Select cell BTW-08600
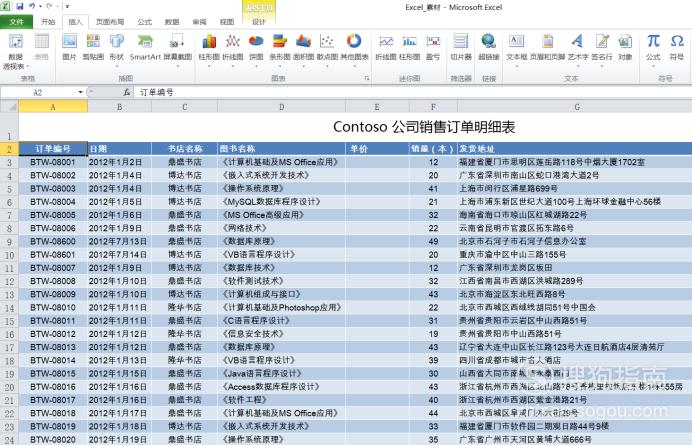This screenshot has width=692, height=445. (x=53, y=241)
